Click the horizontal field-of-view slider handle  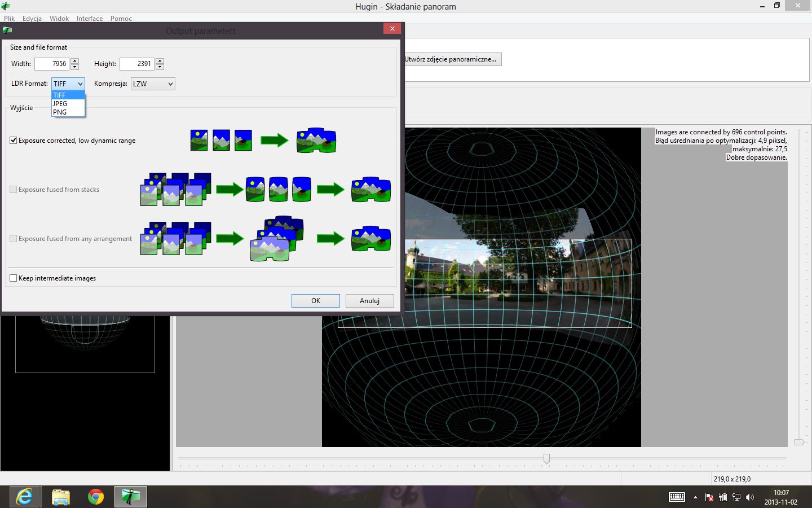tap(546, 458)
